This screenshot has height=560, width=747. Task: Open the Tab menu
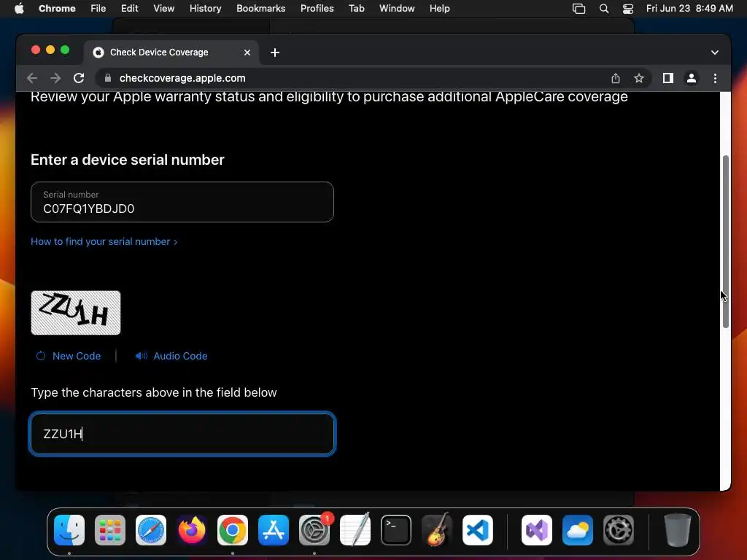coord(356,9)
